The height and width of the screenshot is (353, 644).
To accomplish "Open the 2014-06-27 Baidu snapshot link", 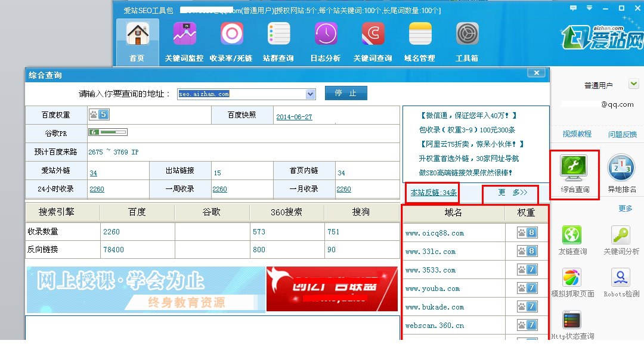I will 294,117.
